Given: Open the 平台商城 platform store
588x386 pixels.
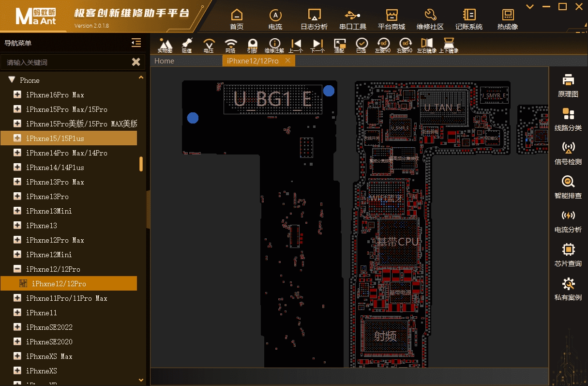Looking at the screenshot, I should (392, 19).
